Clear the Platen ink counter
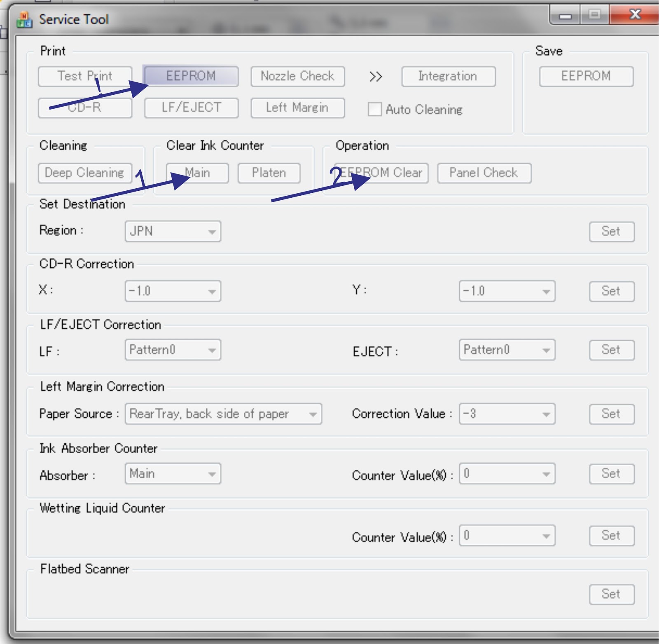The width and height of the screenshot is (659, 644). [x=269, y=173]
